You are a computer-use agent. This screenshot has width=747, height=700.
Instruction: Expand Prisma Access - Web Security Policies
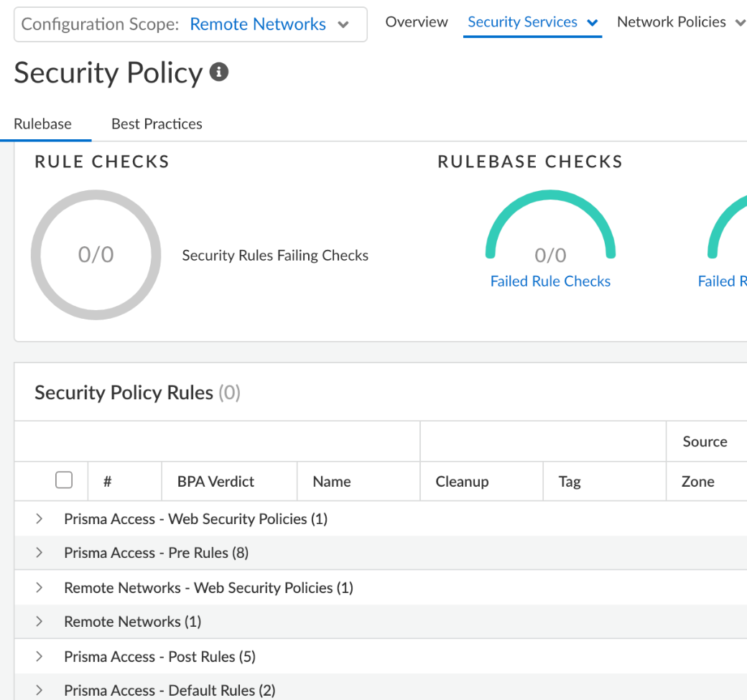tap(40, 518)
